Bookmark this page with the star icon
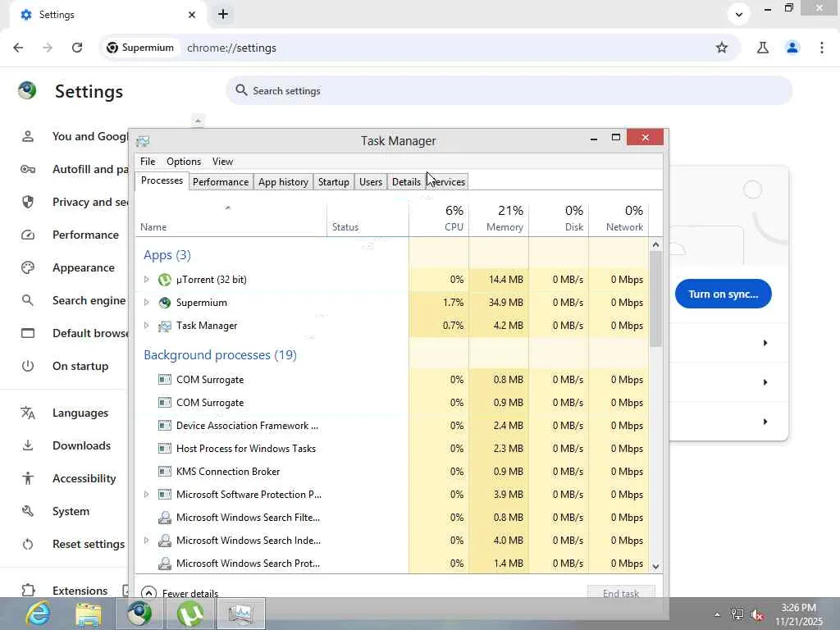 [x=722, y=48]
